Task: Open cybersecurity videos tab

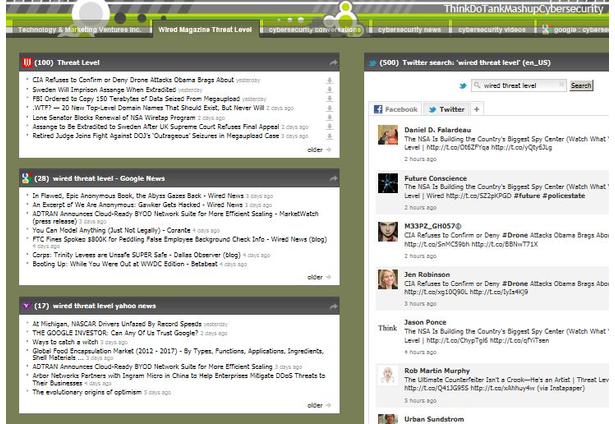Action: point(491,30)
